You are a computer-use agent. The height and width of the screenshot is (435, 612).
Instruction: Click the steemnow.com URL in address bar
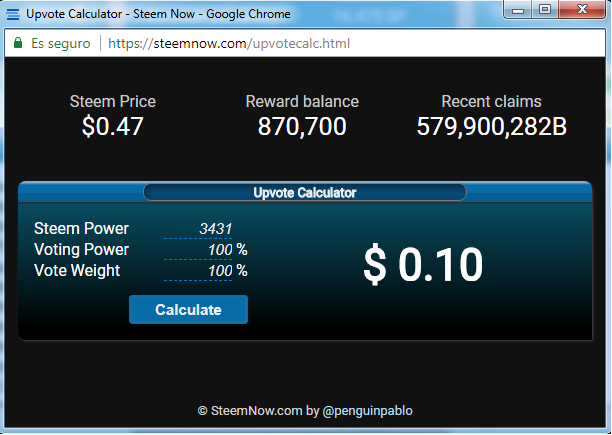point(229,43)
